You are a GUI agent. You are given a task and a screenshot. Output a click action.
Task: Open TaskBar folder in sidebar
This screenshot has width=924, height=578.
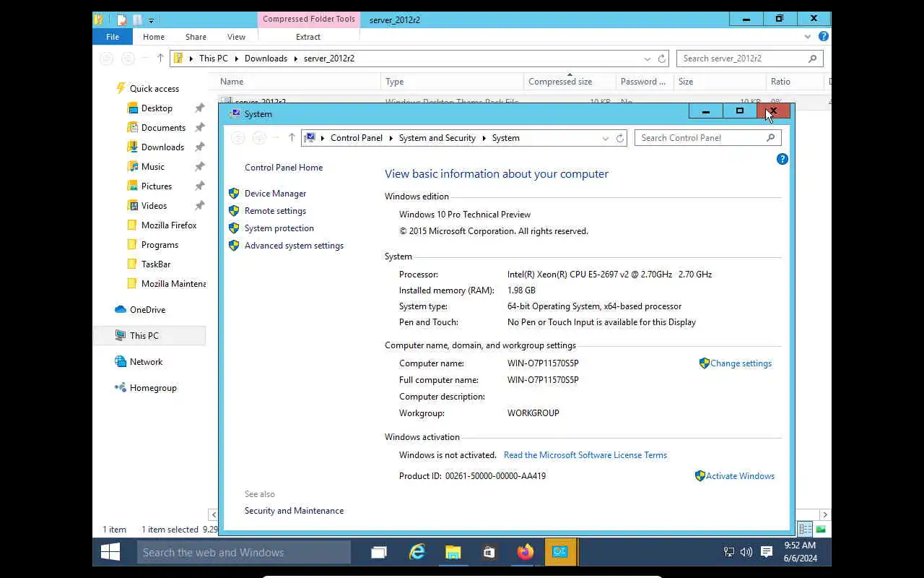(x=156, y=264)
